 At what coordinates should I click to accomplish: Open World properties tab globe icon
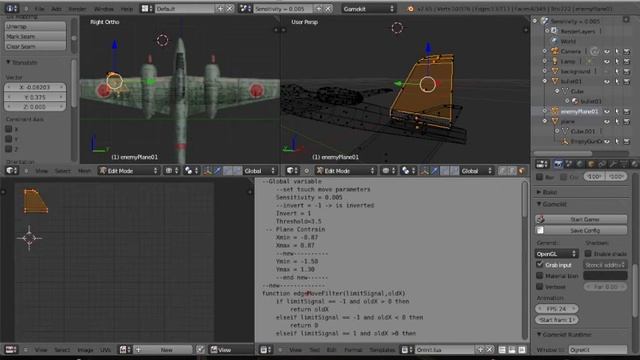click(x=580, y=164)
